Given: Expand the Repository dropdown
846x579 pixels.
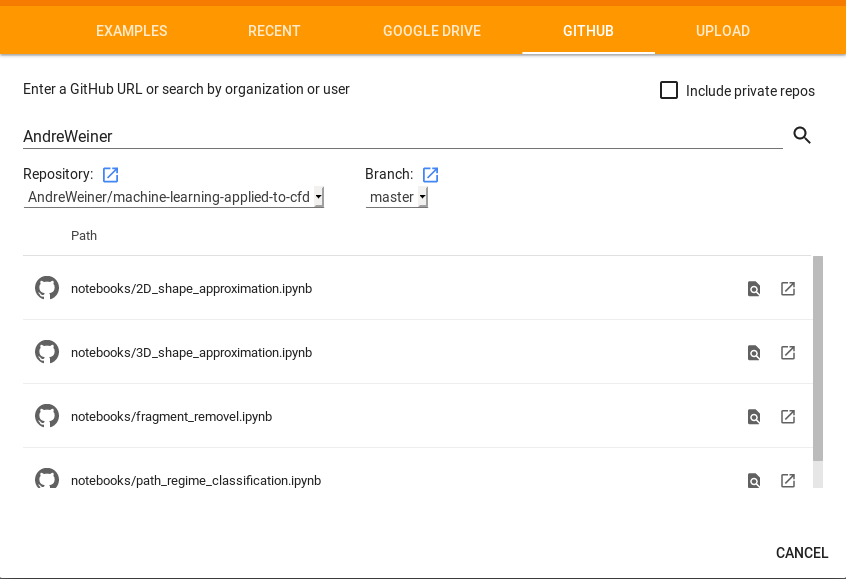Looking at the screenshot, I should (174, 197).
